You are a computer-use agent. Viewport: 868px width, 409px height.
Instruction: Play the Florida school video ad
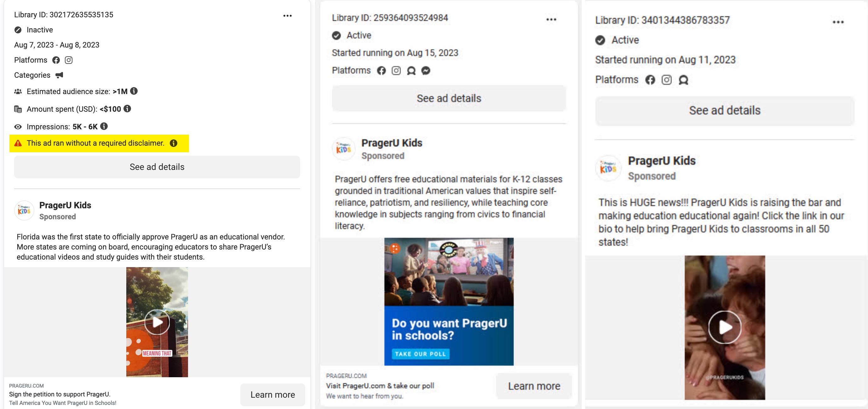point(157,322)
